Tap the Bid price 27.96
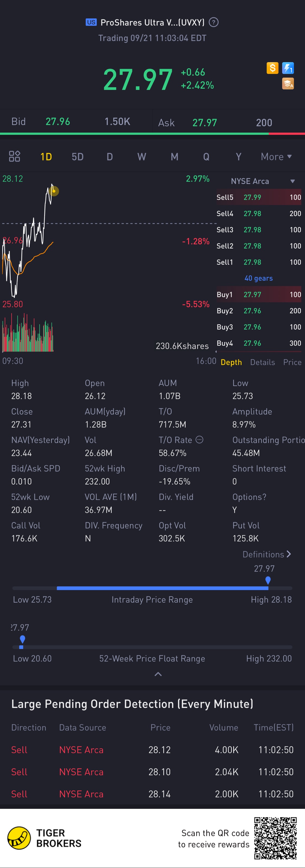305x868 pixels. (x=58, y=122)
